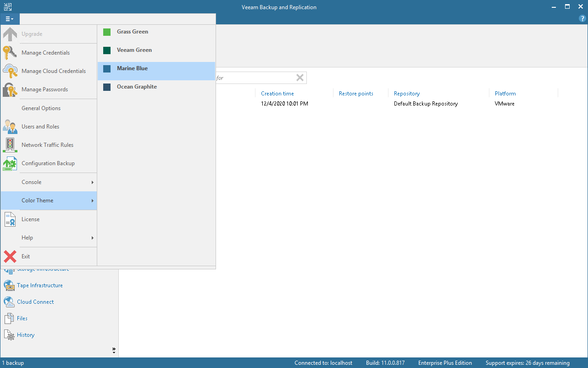Click 'Build: 11.0.0.817' status text
Screen dimensions: 588x368
[x=385, y=363]
